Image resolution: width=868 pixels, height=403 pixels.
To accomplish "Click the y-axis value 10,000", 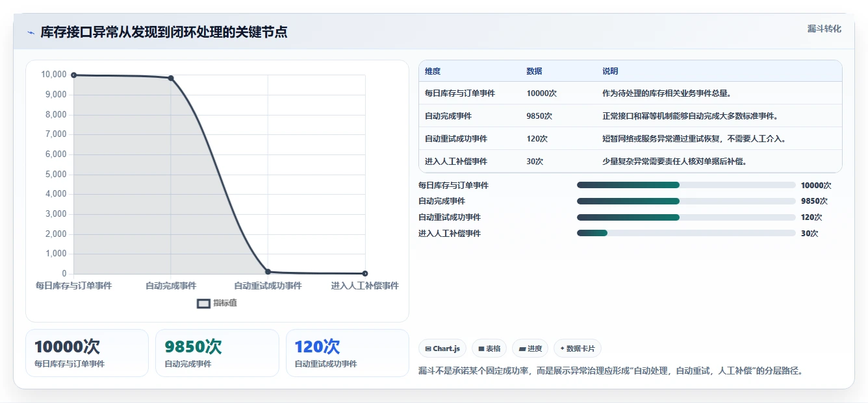I will pos(54,75).
